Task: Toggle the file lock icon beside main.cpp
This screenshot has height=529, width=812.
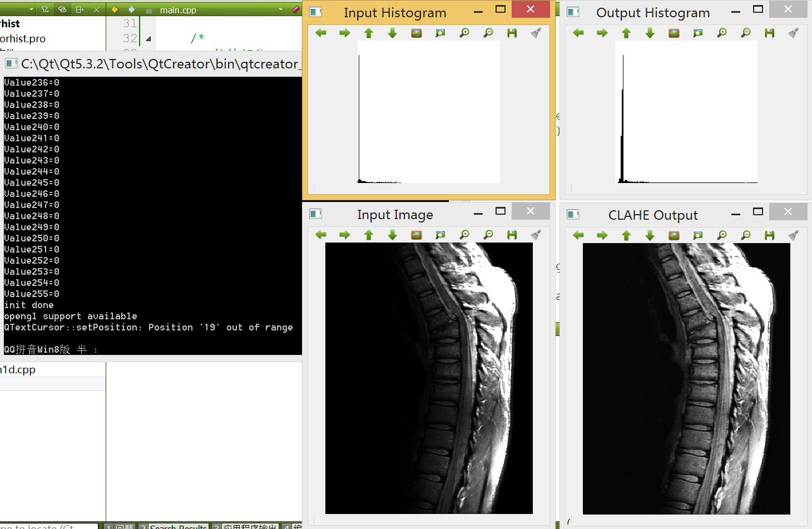Action: pos(149,10)
